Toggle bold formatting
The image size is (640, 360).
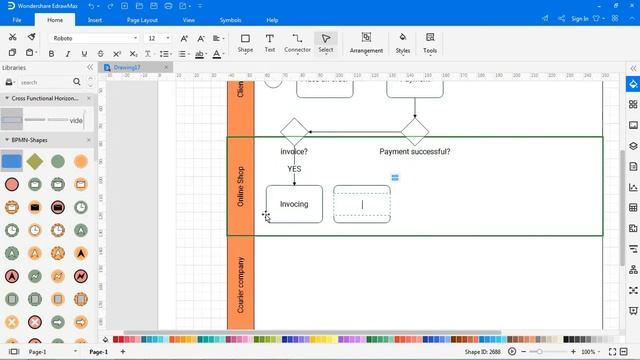pyautogui.click(x=51, y=54)
